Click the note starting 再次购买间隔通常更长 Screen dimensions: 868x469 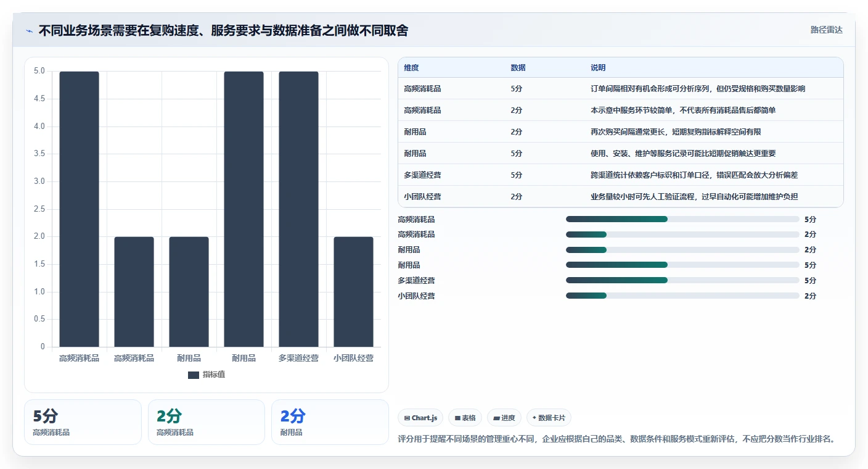click(x=676, y=132)
